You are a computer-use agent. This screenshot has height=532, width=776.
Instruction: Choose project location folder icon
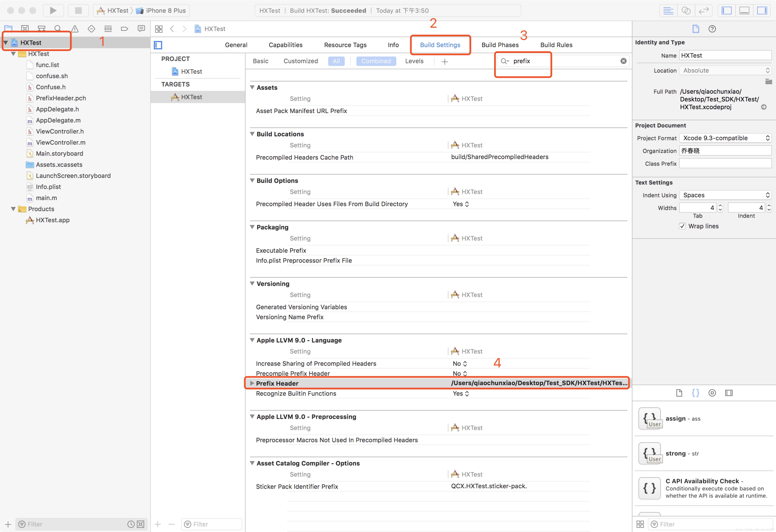pyautogui.click(x=768, y=81)
